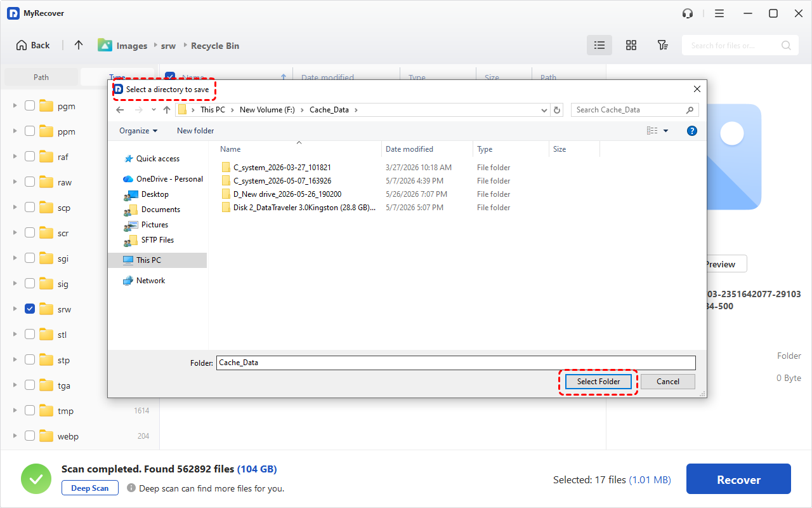Go up one level arrow in MyRecover toolbar
This screenshot has width=812, height=508.
79,45
